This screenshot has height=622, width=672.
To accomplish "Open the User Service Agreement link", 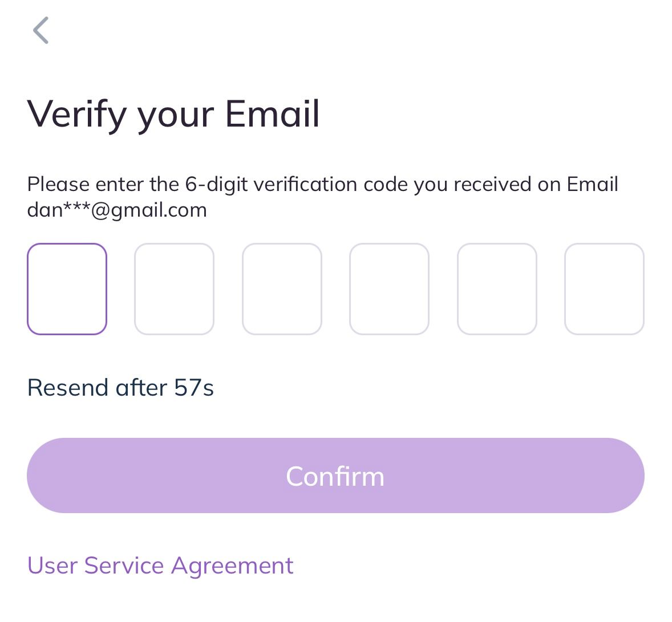I will 160,565.
